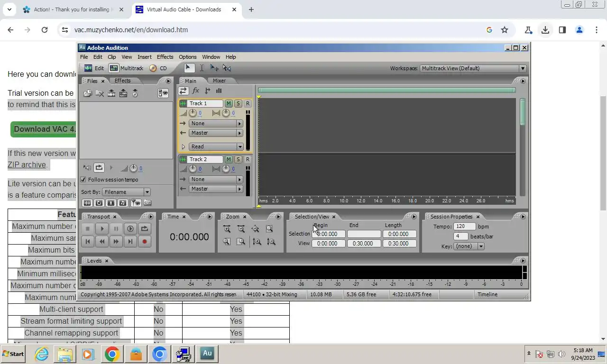Screen dimensions: 607x364
Task: Show the EQ track controls
Action: (219, 91)
